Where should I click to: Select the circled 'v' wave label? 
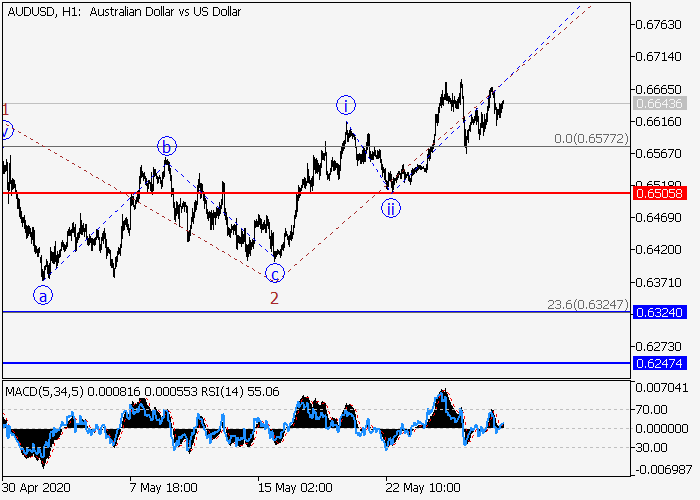pos(6,130)
